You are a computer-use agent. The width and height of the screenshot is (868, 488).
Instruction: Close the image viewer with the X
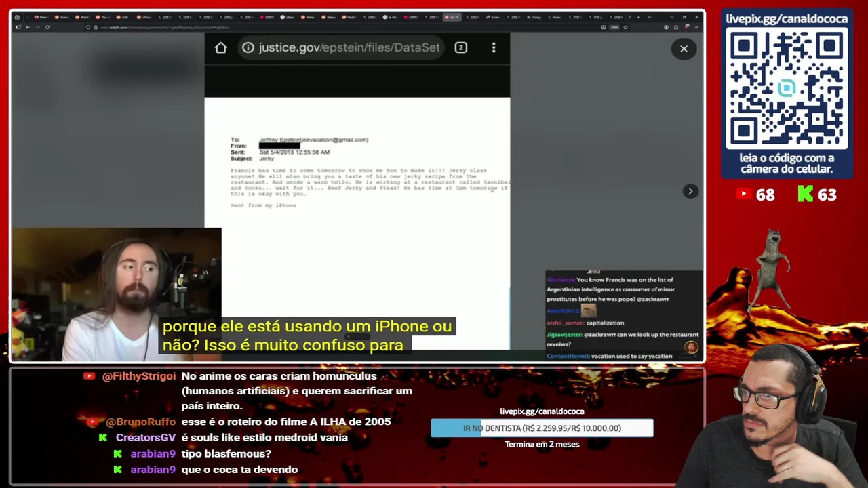pyautogui.click(x=684, y=49)
